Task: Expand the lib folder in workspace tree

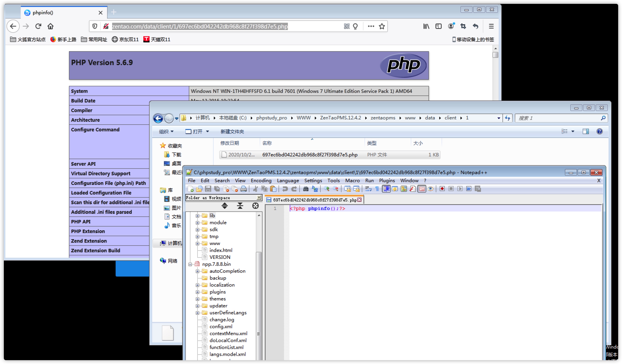Action: coord(198,216)
